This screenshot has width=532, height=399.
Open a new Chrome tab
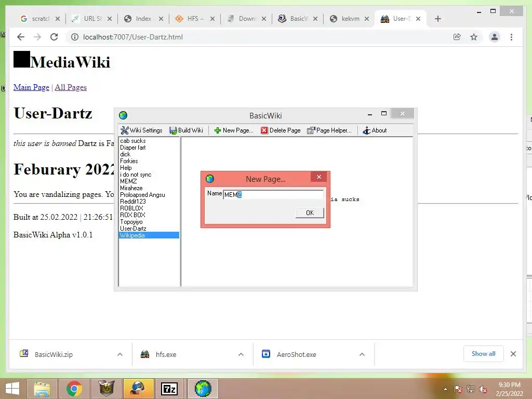coord(437,19)
